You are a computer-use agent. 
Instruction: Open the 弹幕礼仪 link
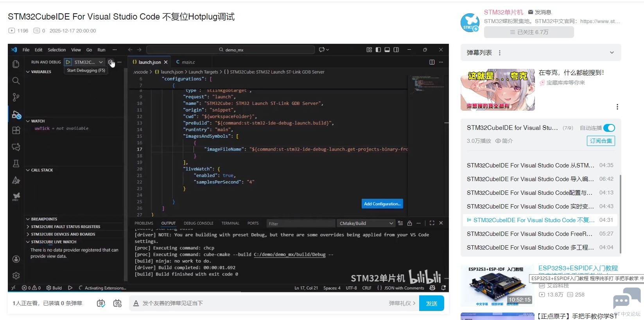[402, 303]
